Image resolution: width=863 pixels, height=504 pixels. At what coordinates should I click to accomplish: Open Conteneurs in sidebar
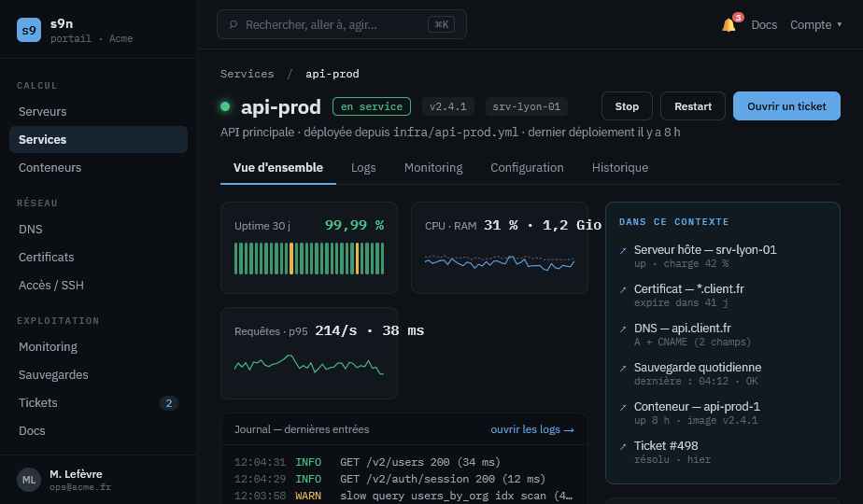(98, 168)
